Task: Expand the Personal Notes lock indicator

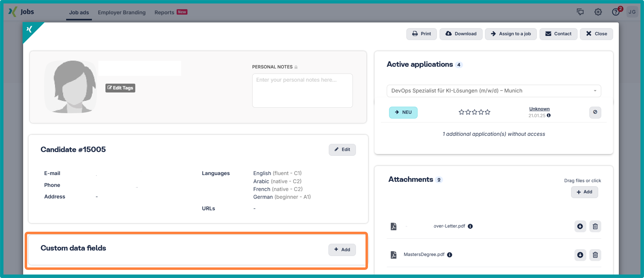Action: point(296,67)
